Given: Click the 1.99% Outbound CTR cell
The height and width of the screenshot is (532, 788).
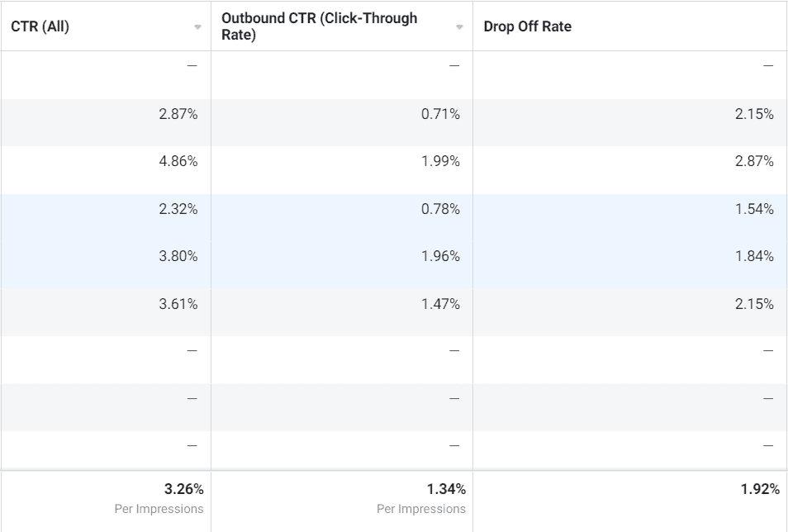Looking at the screenshot, I should 440,161.
